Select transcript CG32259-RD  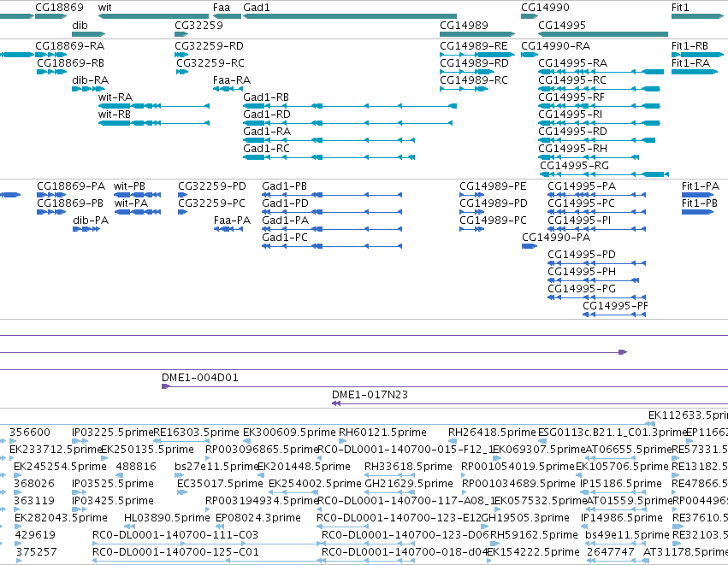[x=181, y=55]
